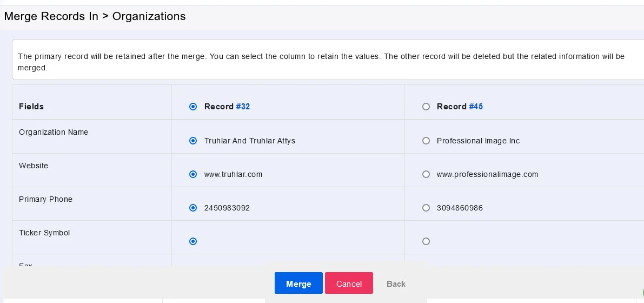
Task: Open the #45 record link
Action: coord(476,107)
